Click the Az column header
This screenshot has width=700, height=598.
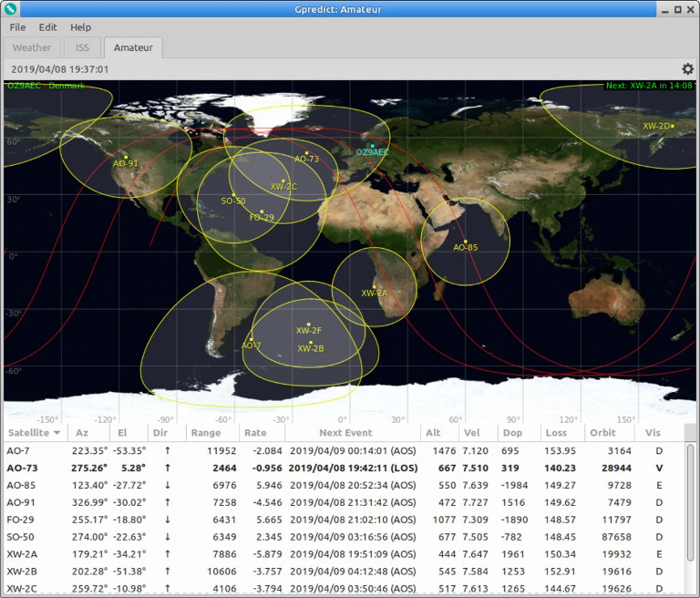pyautogui.click(x=88, y=432)
